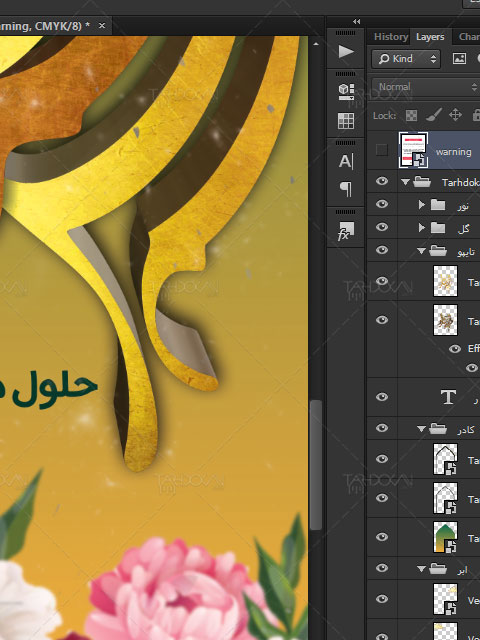Collapse the ابر folder
Viewport: 480px width, 640px height.
[x=421, y=569]
